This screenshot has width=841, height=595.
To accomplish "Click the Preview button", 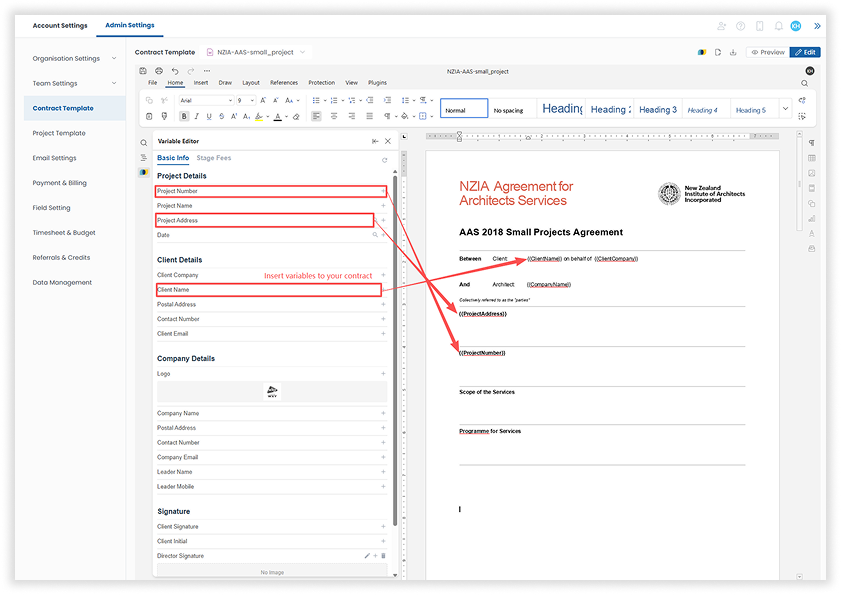I will (x=768, y=52).
